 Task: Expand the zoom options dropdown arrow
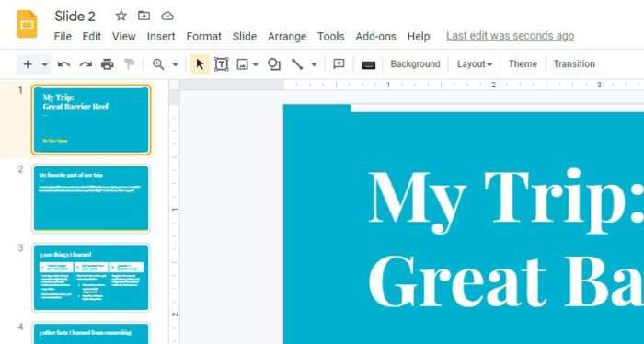pos(175,64)
